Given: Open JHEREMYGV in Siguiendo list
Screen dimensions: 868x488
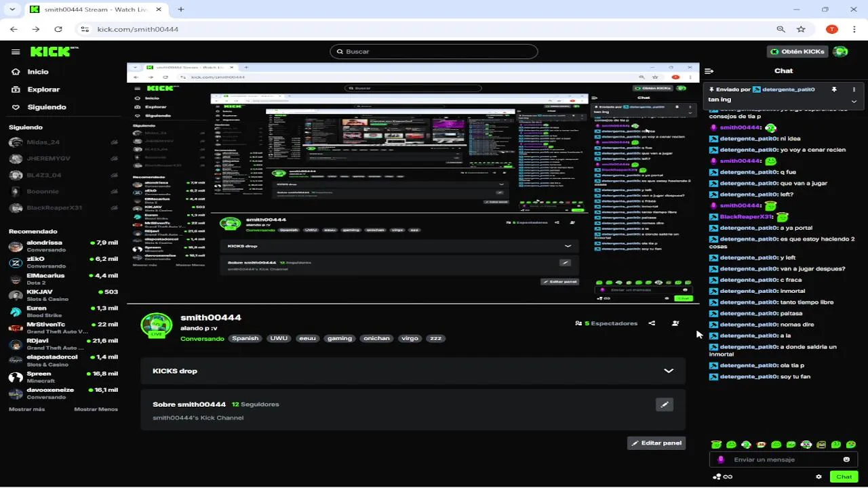Looking at the screenshot, I should click(63, 159).
